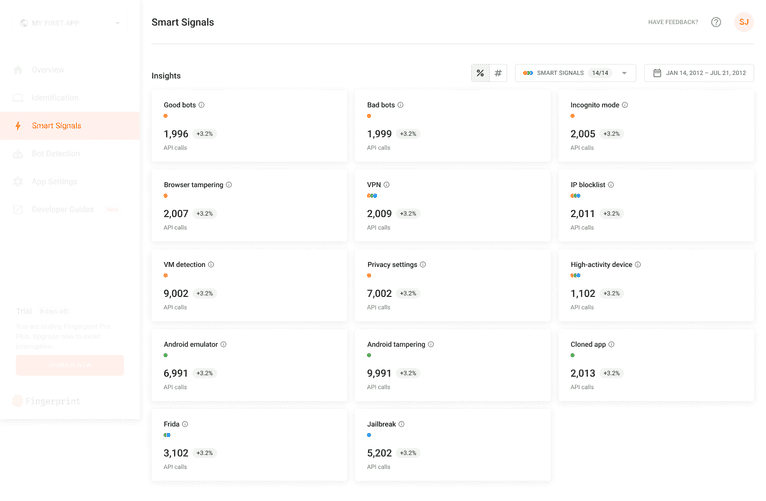Click info icon beside Jailbreak

[x=402, y=424]
